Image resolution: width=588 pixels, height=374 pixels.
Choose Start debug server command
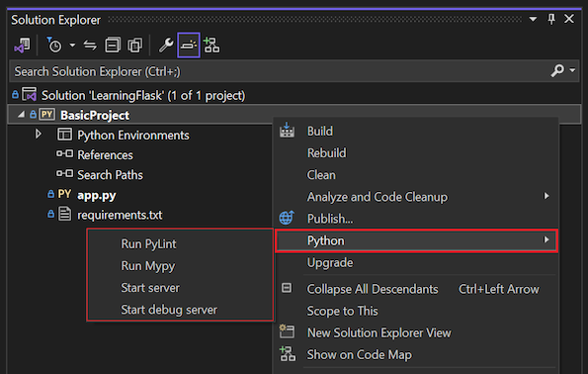tap(169, 310)
